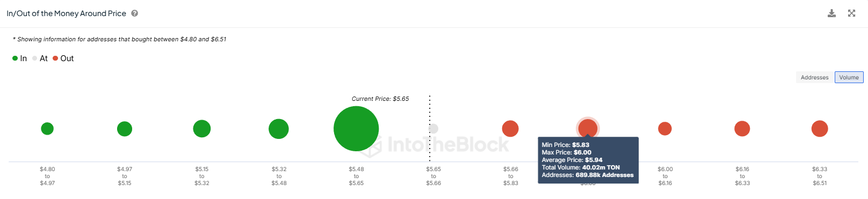Toggle the gray At legend item
Viewport: 868px width, 199px height.
[x=40, y=58]
